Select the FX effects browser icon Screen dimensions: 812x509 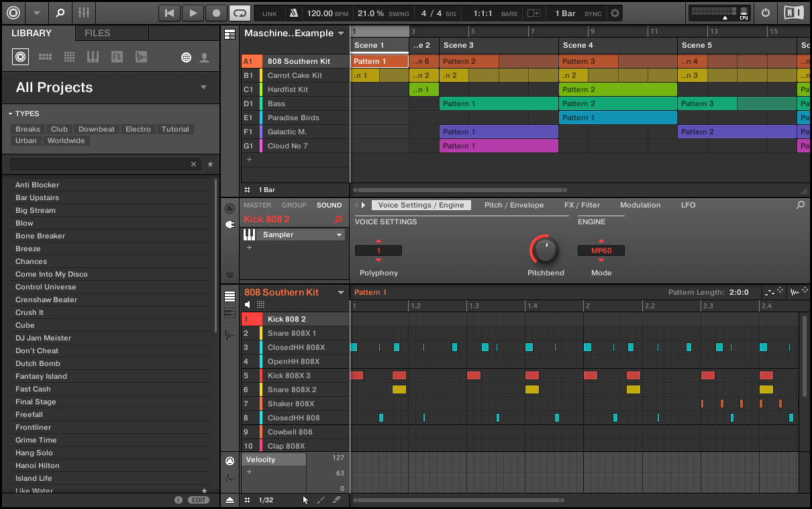click(117, 57)
